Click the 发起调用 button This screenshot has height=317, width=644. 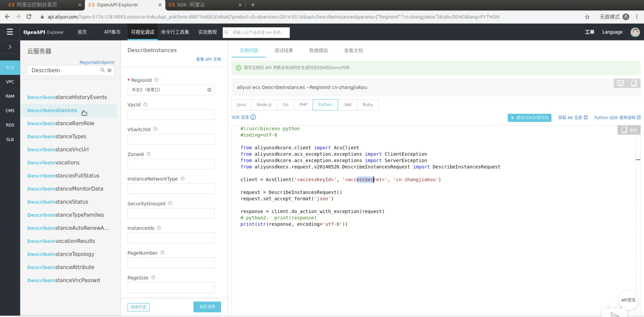207,306
